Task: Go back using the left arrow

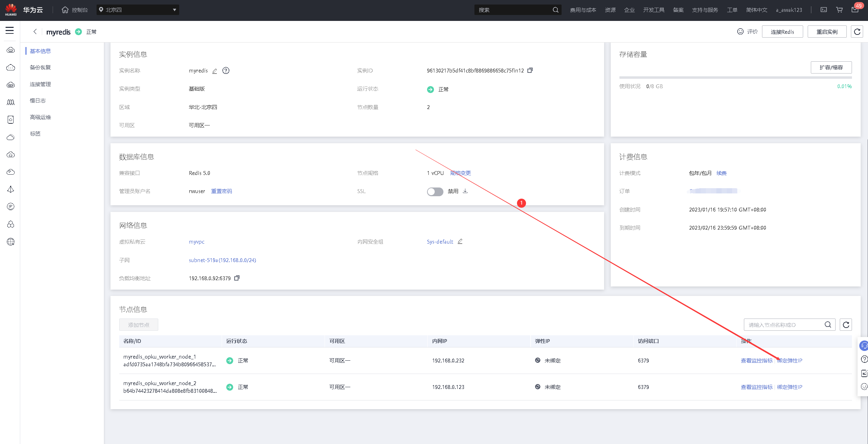Action: pos(35,32)
